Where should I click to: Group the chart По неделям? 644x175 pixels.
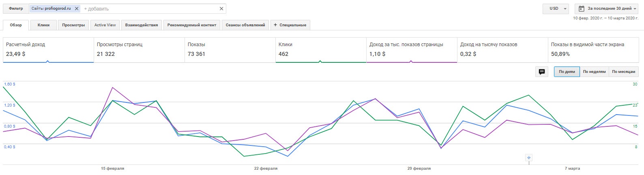(x=594, y=72)
